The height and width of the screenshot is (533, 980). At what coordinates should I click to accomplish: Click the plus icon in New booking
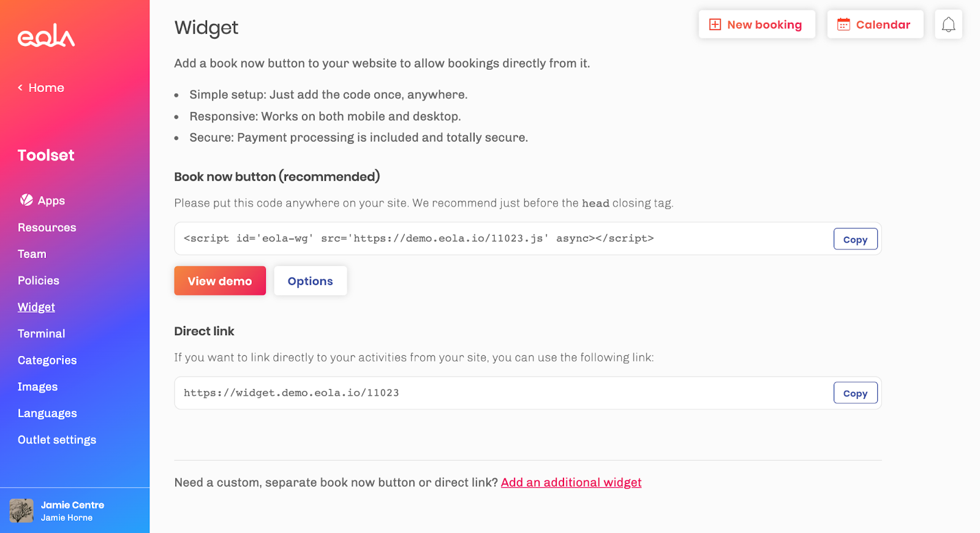coord(715,25)
